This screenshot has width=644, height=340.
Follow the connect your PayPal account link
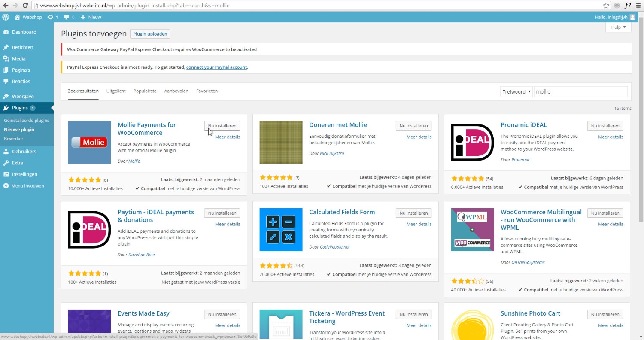[x=217, y=67]
